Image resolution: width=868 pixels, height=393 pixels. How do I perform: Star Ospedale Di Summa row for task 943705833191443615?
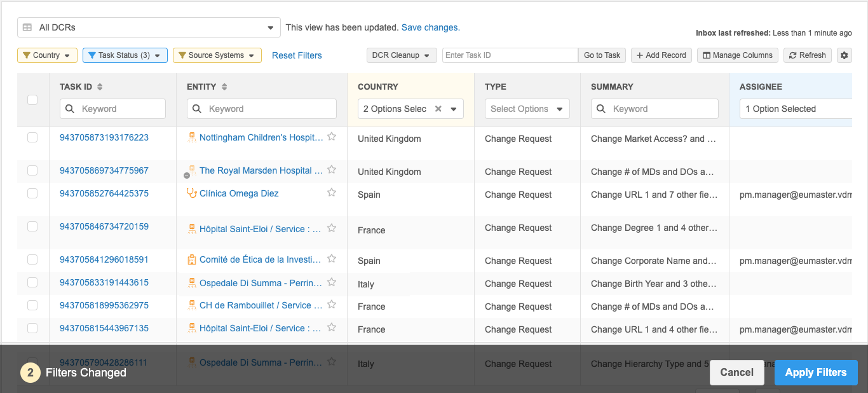(x=332, y=282)
